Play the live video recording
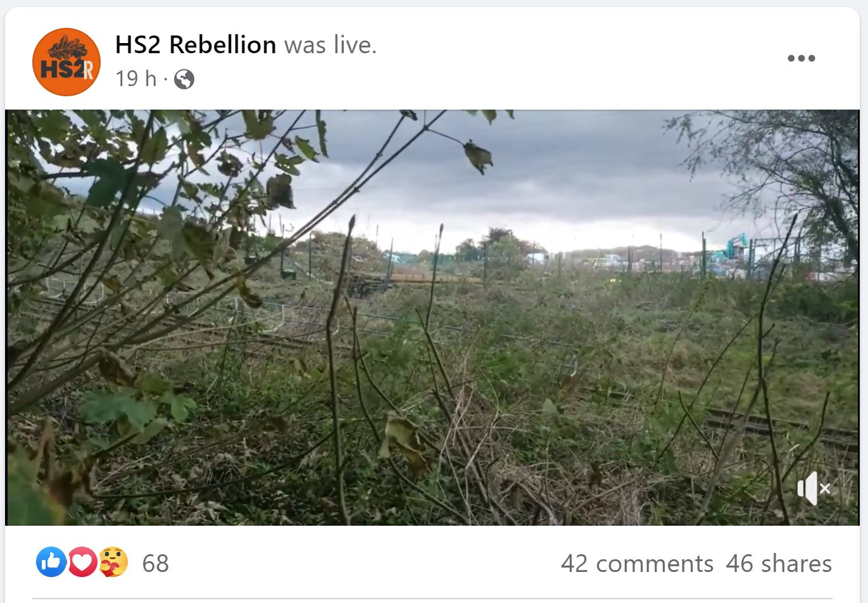This screenshot has height=603, width=868. coord(432,317)
